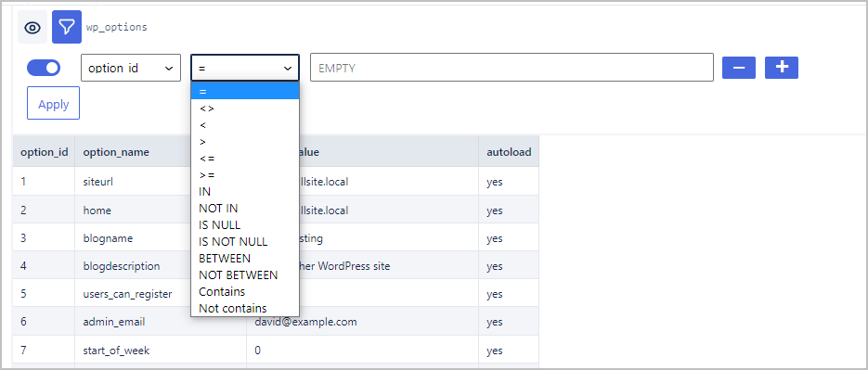The width and height of the screenshot is (868, 370).
Task: Select the IS NOT NULL operator
Action: click(x=245, y=241)
